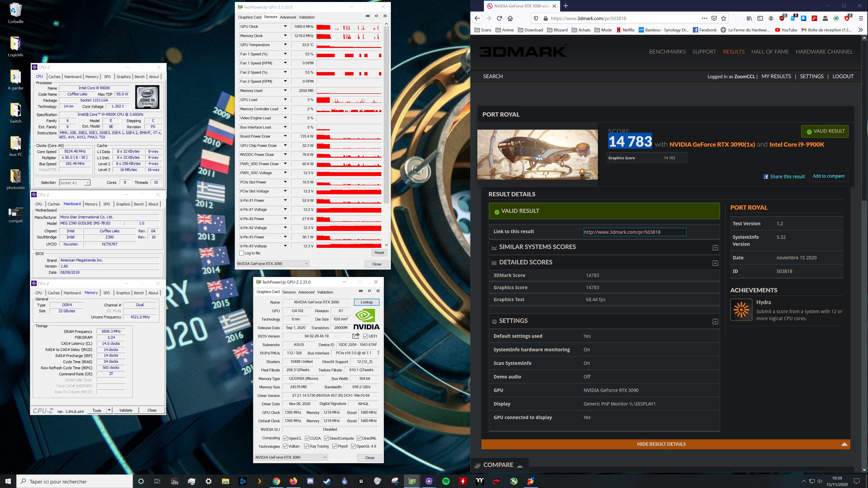Open Discord from the taskbar
Viewport: 868px width, 488px height.
pyautogui.click(x=310, y=481)
